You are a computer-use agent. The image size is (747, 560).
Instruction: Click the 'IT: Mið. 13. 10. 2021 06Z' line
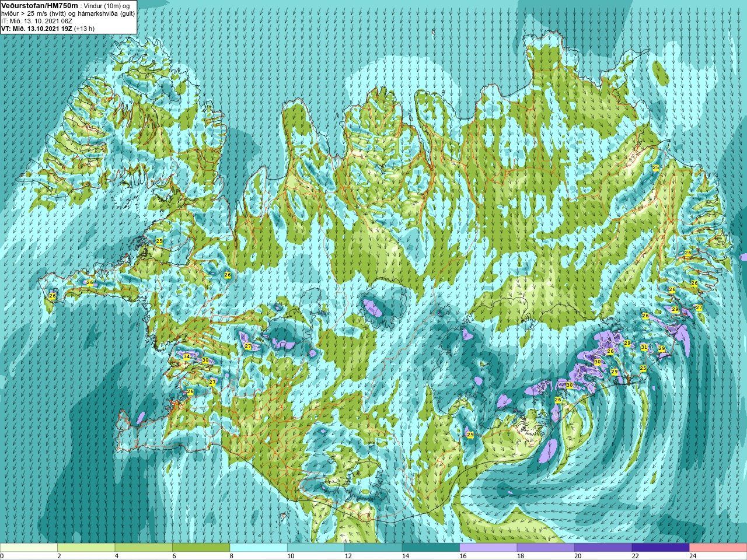pos(37,21)
